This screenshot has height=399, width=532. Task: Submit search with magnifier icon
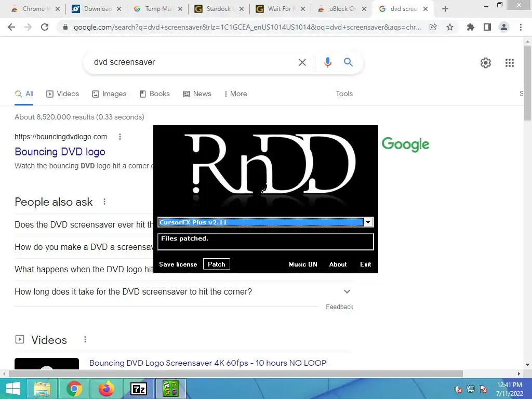point(348,62)
